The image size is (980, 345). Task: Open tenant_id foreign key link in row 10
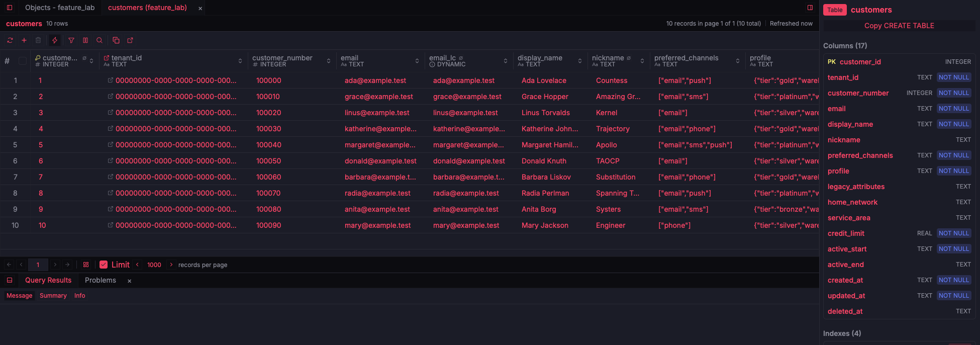click(x=110, y=225)
